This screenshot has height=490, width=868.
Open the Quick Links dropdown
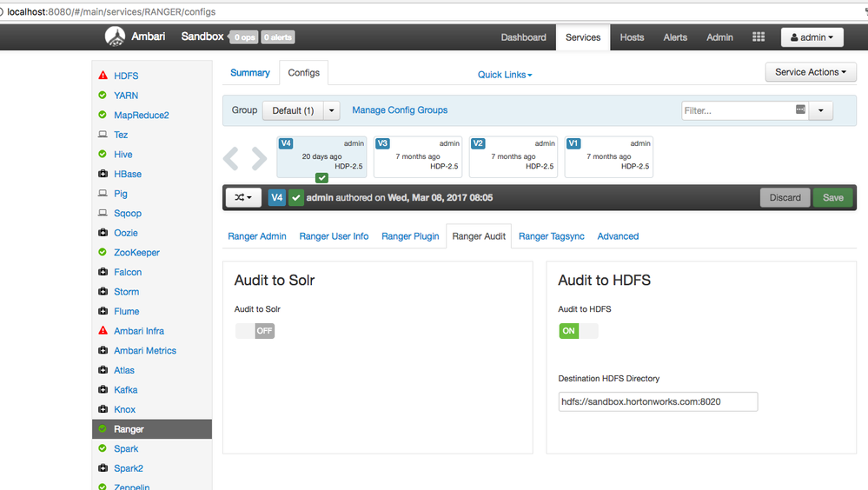505,75
